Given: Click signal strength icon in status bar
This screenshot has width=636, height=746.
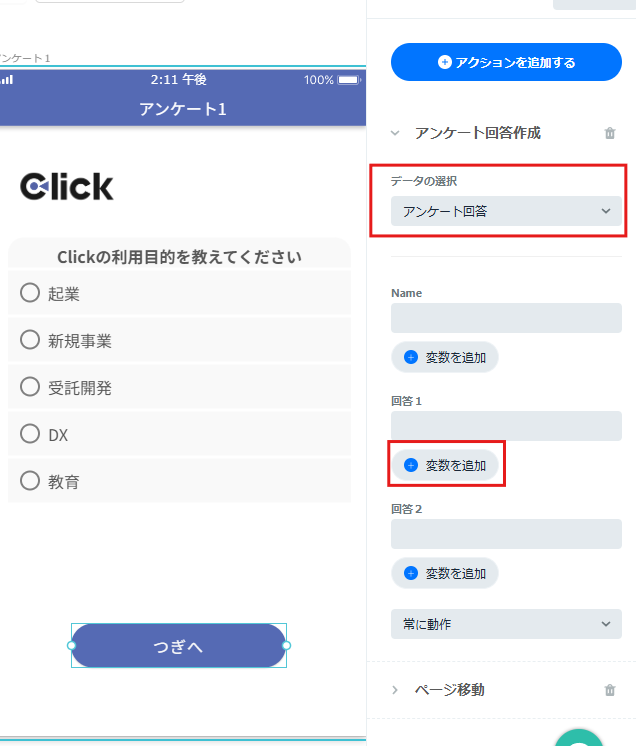Looking at the screenshot, I should click(7, 79).
